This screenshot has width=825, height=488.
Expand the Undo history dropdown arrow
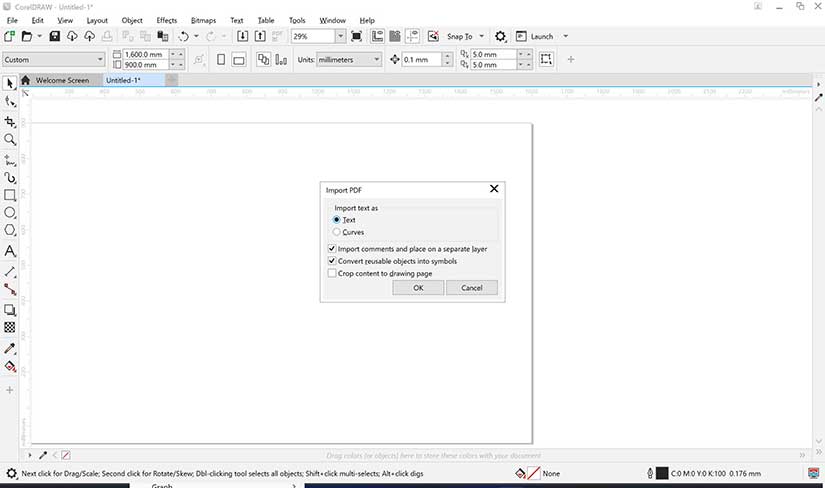click(196, 36)
